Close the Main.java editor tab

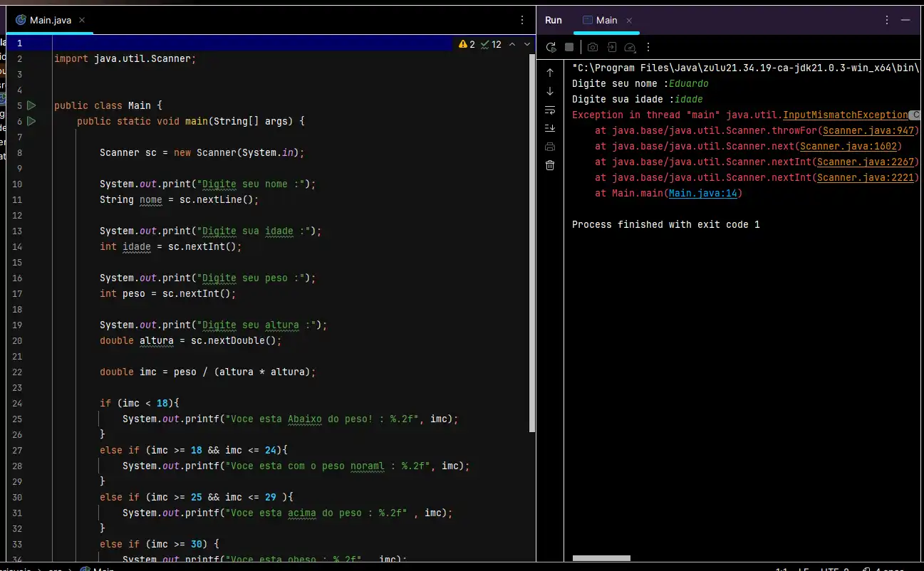coord(83,21)
